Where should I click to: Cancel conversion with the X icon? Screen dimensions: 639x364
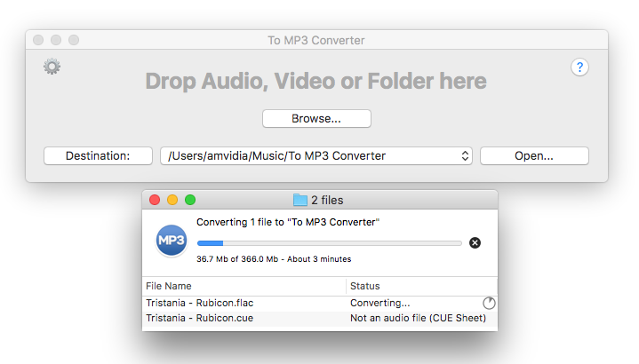(475, 242)
